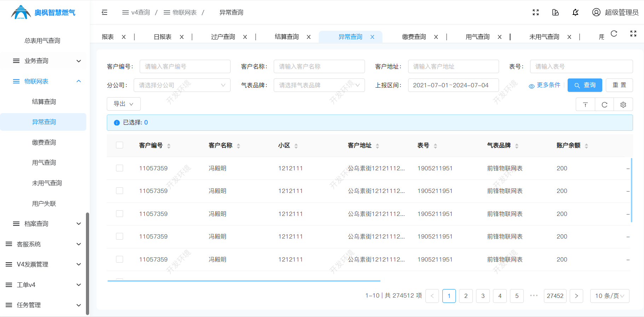The width and height of the screenshot is (644, 317).
Task: Check the second row checkbox
Action: 120,191
